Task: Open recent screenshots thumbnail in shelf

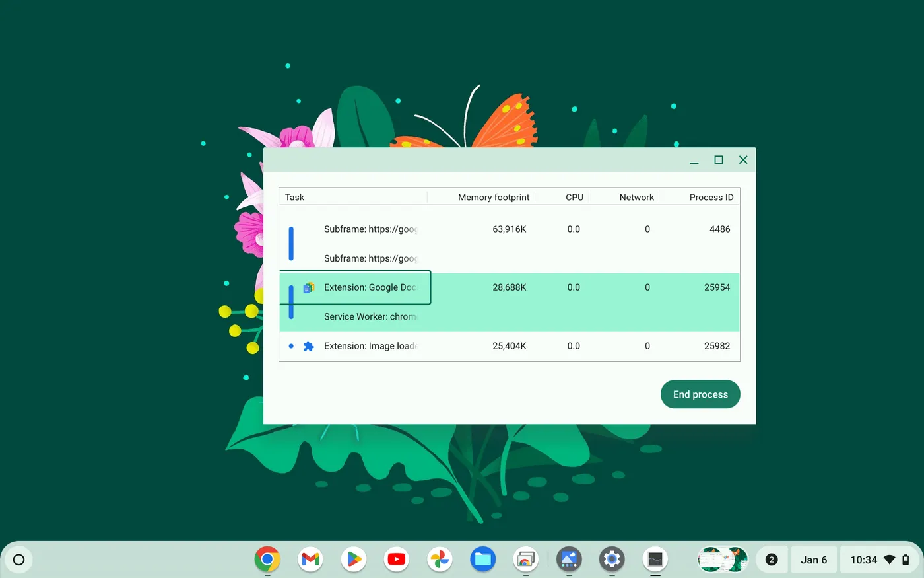Action: tap(723, 560)
